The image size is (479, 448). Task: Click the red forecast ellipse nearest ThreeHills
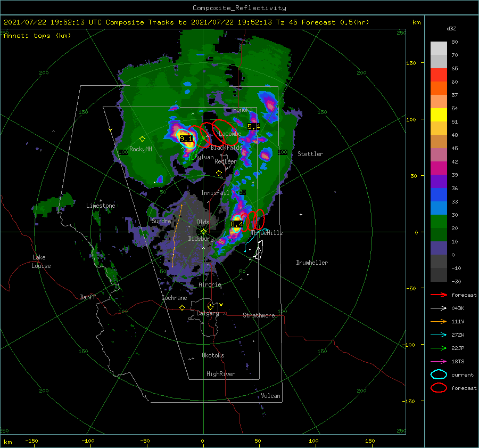[x=259, y=219]
